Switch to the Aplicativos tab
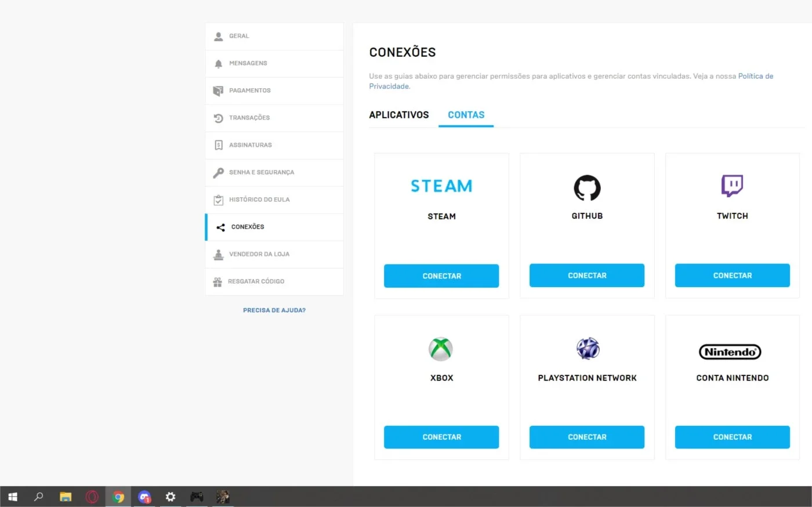This screenshot has height=507, width=812. coord(399,115)
